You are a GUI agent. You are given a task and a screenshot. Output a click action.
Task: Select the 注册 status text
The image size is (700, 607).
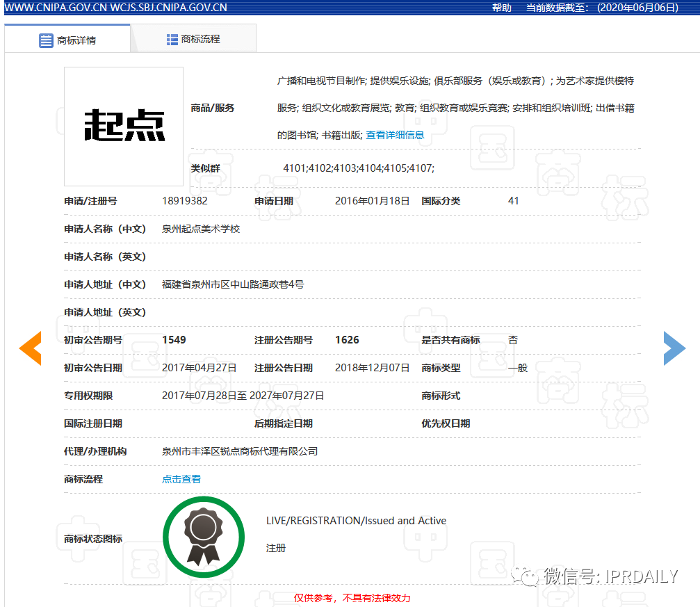click(x=275, y=548)
